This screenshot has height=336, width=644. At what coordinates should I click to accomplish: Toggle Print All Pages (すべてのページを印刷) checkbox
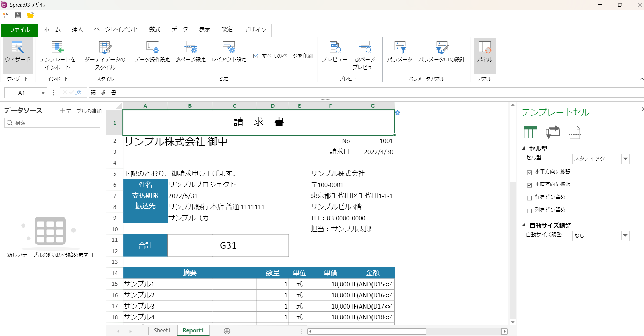[256, 56]
